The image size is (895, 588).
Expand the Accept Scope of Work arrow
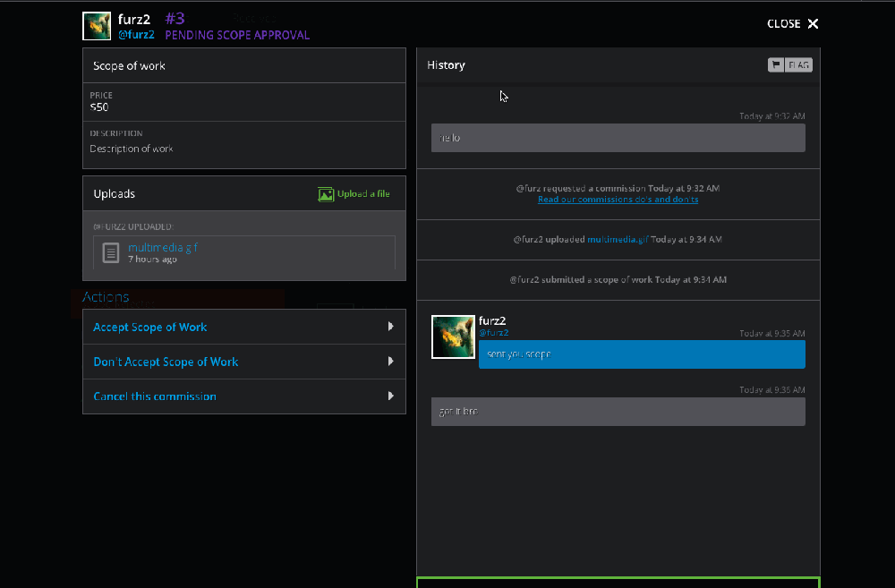coord(390,327)
